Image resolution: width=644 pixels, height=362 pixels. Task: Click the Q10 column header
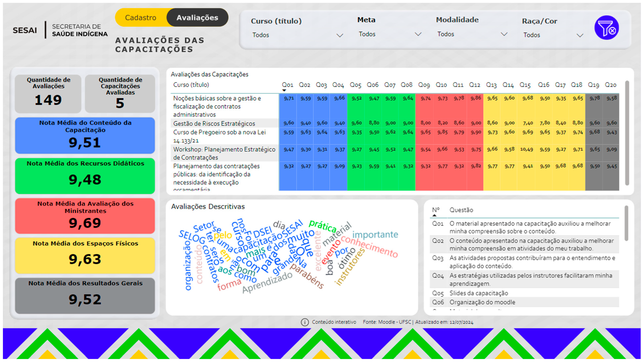pyautogui.click(x=441, y=85)
